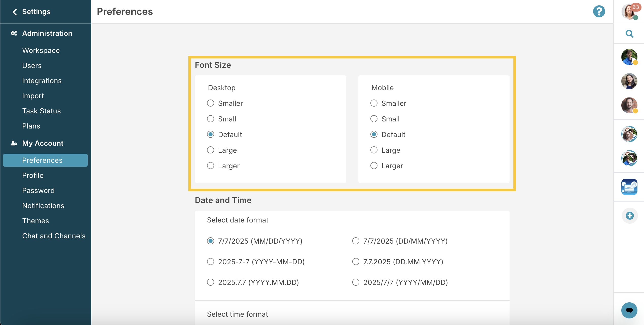
Task: Select Desktop Small font size
Action: coord(211,119)
